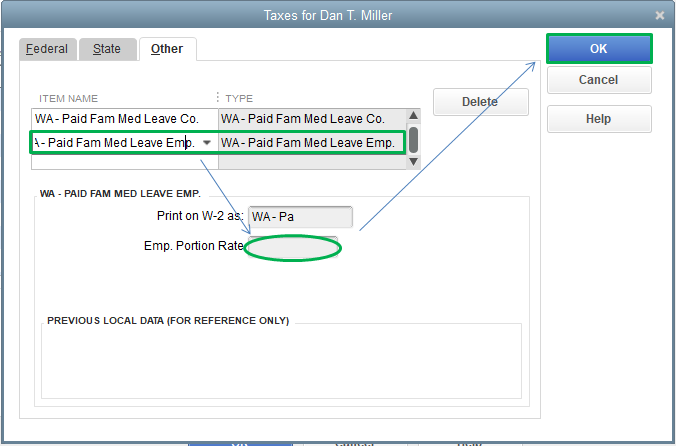
Task: Open Help for tax settings
Action: pyautogui.click(x=599, y=119)
